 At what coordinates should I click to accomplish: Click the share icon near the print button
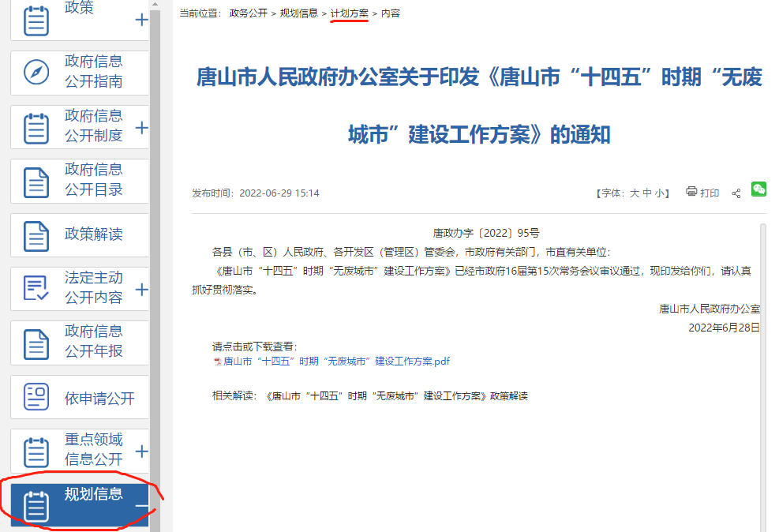(736, 192)
